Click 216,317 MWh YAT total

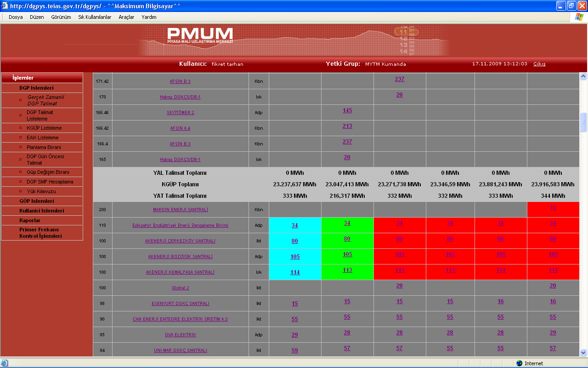pyautogui.click(x=347, y=196)
